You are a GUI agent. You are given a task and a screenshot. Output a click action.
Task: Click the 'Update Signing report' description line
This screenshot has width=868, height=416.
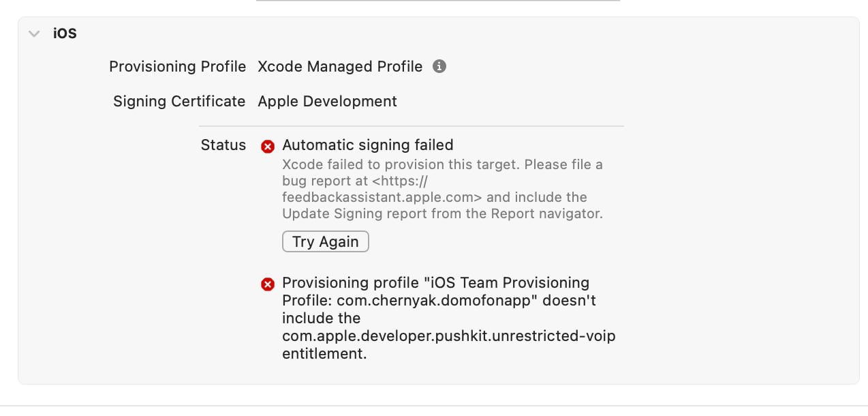point(442,213)
